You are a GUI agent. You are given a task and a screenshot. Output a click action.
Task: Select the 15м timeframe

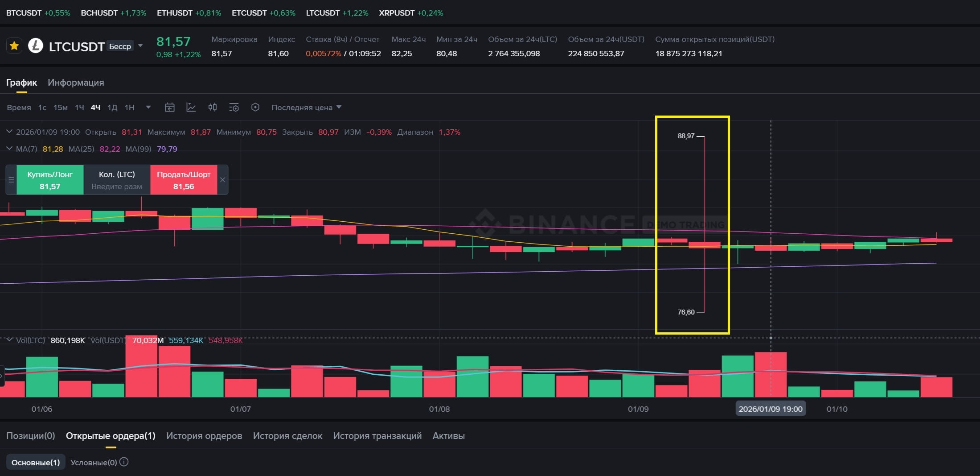[61, 108]
